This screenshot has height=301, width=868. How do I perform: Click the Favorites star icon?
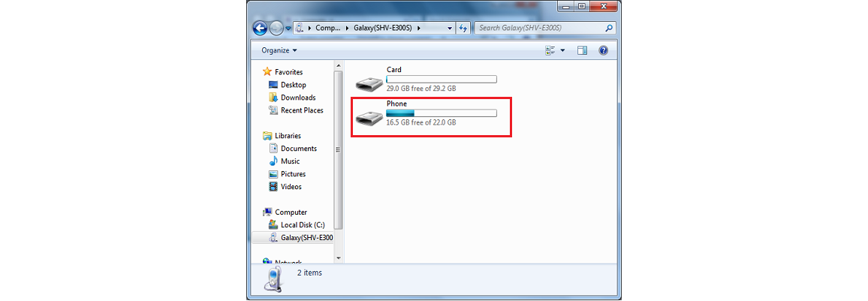click(x=267, y=72)
